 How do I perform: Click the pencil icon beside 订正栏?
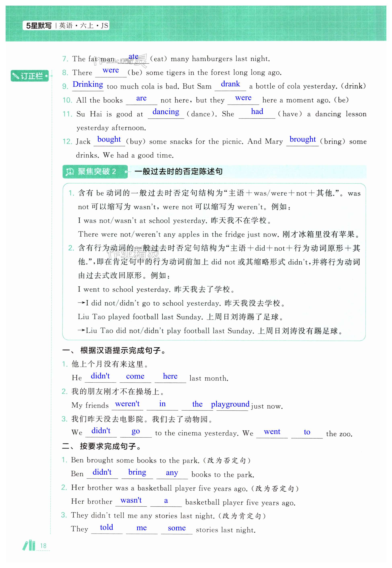pos(16,76)
